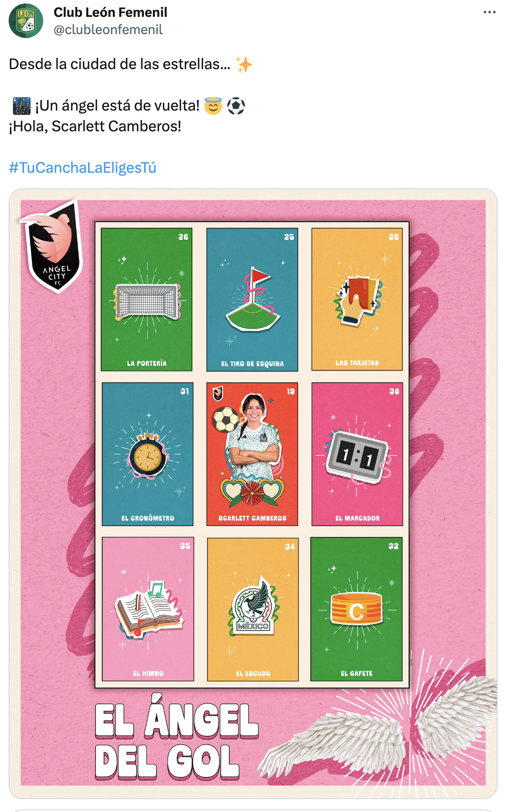Click the El Cronómetro stopwatch card
508x812 pixels.
click(x=147, y=454)
